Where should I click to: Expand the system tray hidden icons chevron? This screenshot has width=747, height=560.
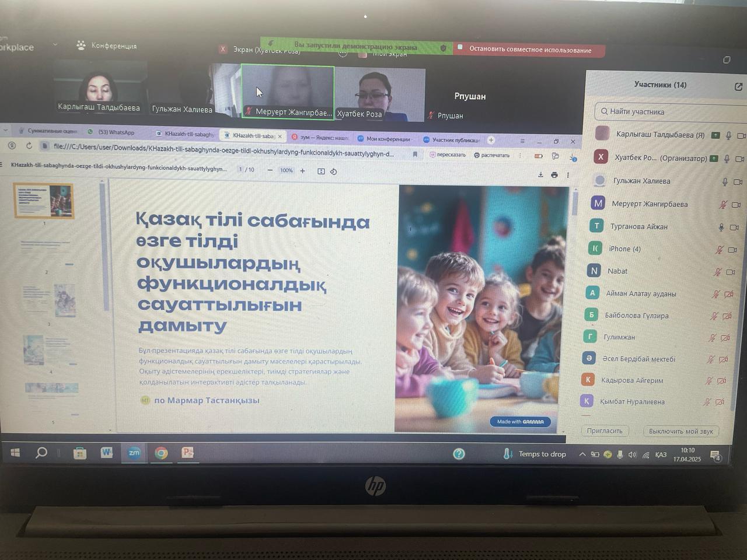pyautogui.click(x=582, y=454)
